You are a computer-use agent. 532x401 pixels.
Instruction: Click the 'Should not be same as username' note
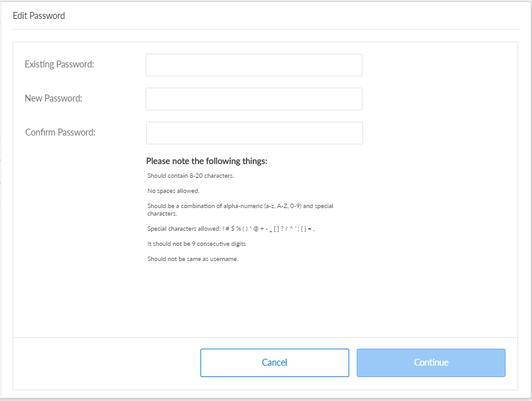[193, 259]
